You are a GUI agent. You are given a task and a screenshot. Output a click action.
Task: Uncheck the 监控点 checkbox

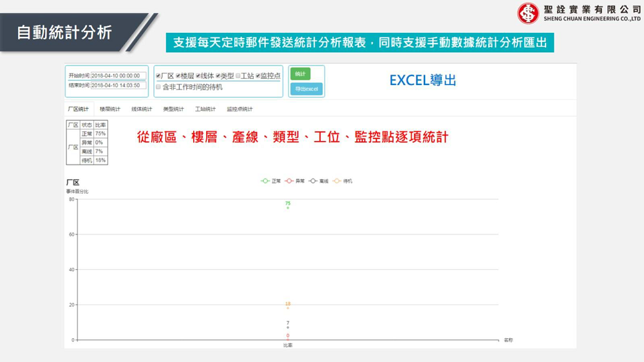pos(258,76)
